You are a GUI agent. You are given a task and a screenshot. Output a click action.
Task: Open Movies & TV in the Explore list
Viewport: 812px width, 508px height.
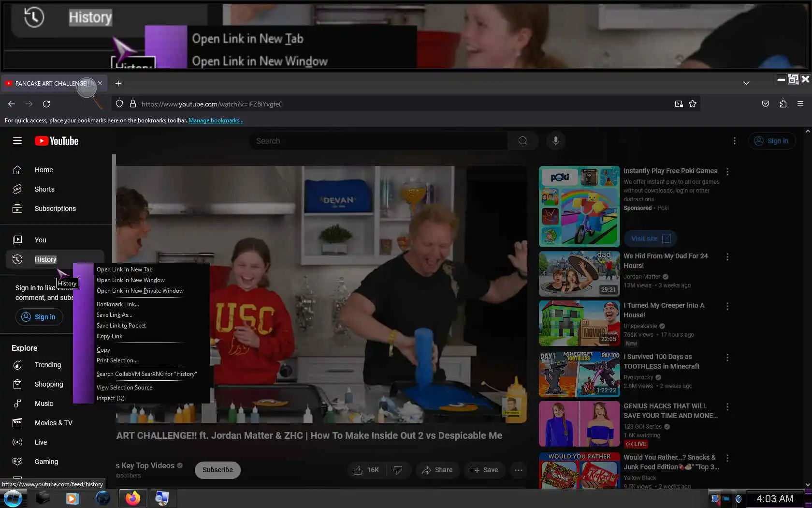[55, 423]
